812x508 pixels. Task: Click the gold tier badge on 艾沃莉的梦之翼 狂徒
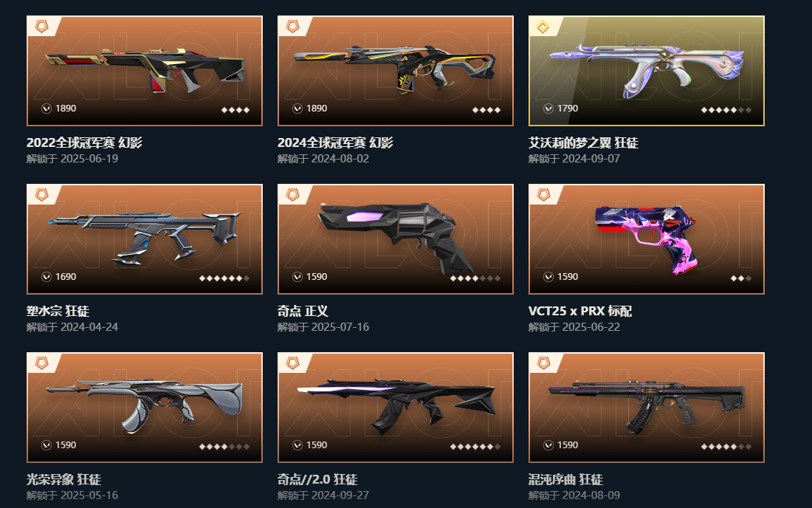543,27
